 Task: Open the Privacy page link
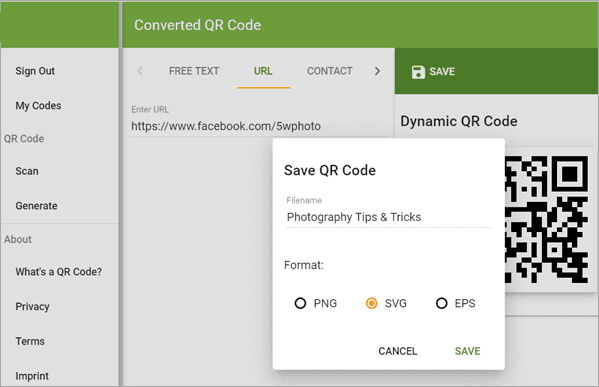pos(32,307)
